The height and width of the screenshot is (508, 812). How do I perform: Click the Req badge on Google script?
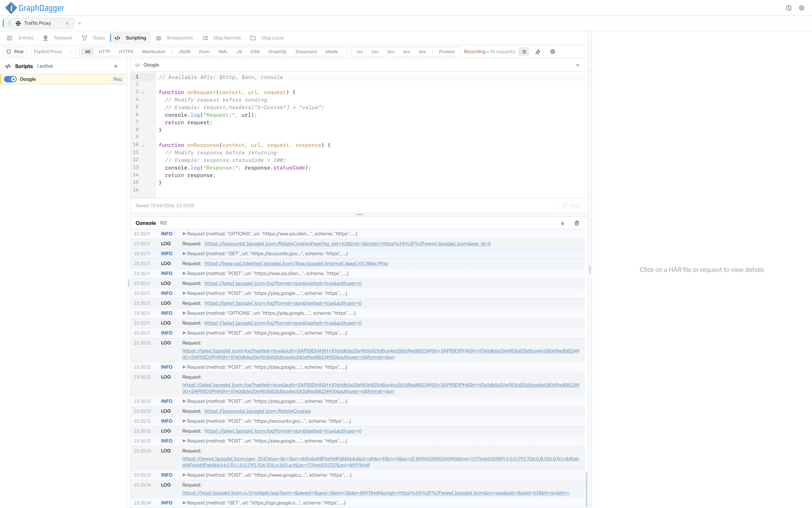pyautogui.click(x=117, y=79)
